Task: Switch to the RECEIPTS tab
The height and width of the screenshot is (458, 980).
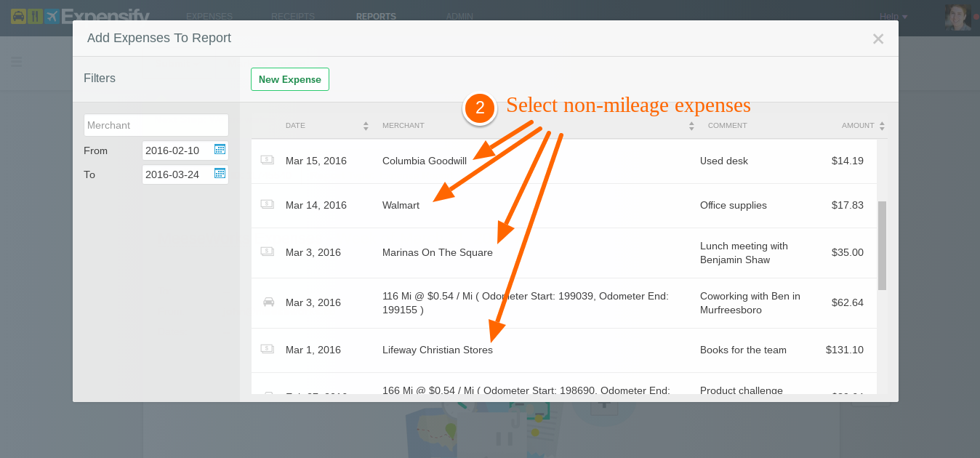Action: coord(292,16)
